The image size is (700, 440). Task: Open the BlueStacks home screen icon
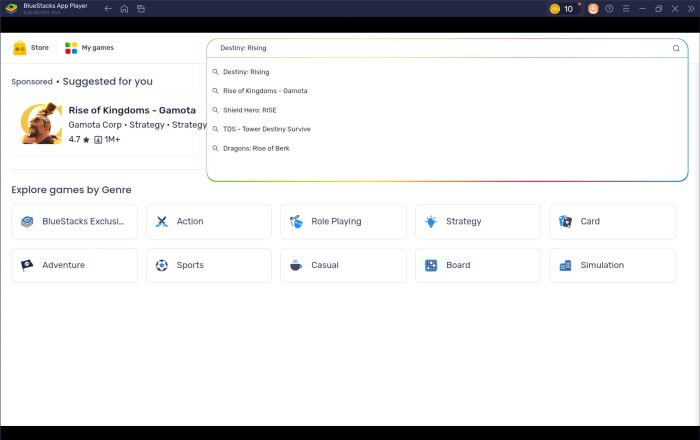(x=124, y=8)
